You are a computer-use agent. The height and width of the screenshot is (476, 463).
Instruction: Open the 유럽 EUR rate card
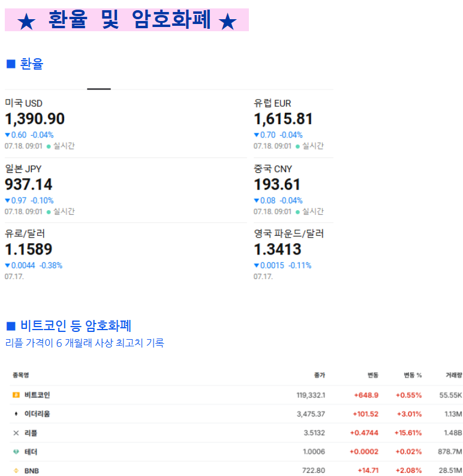click(x=293, y=124)
